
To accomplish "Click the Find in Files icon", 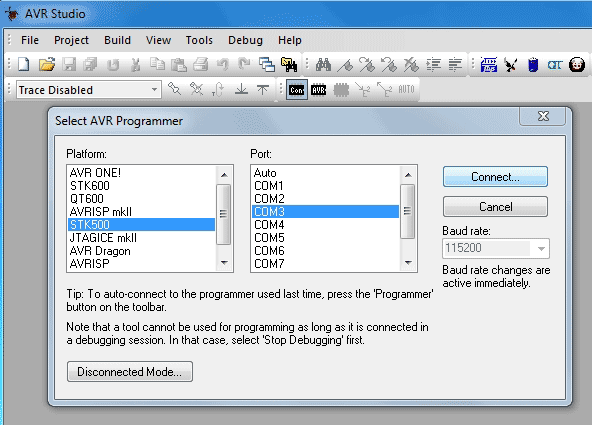I will click(289, 65).
